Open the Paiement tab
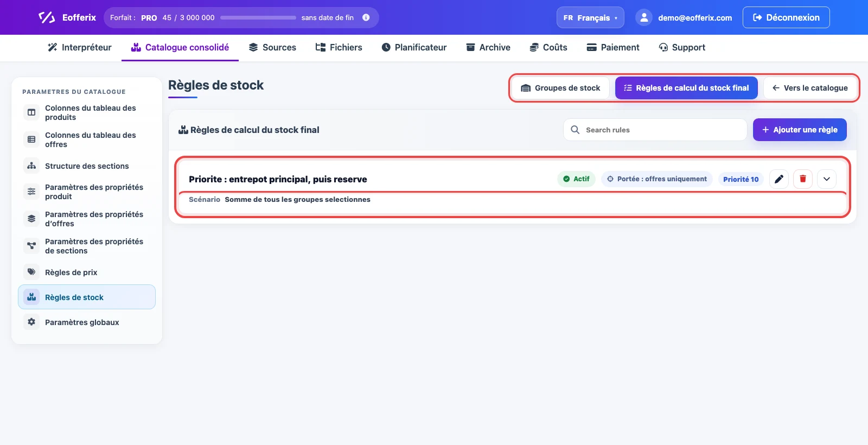868x445 pixels. 613,47
